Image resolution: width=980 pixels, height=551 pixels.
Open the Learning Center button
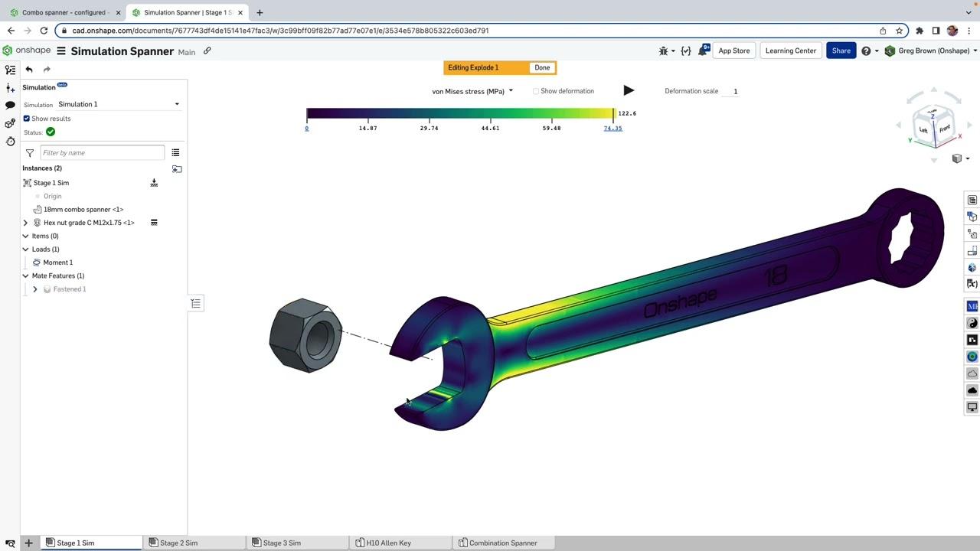791,51
